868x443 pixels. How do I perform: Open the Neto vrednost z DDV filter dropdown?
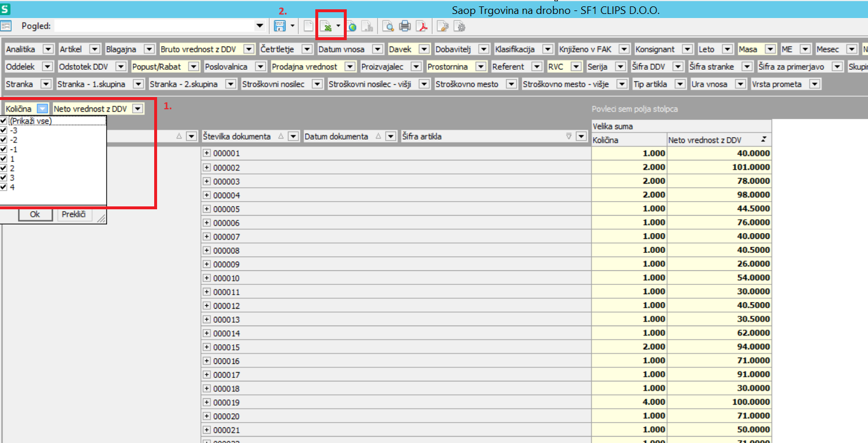137,109
